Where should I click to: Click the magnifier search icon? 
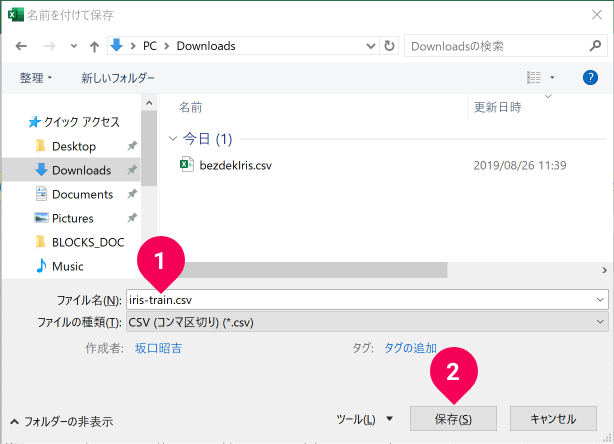[596, 46]
